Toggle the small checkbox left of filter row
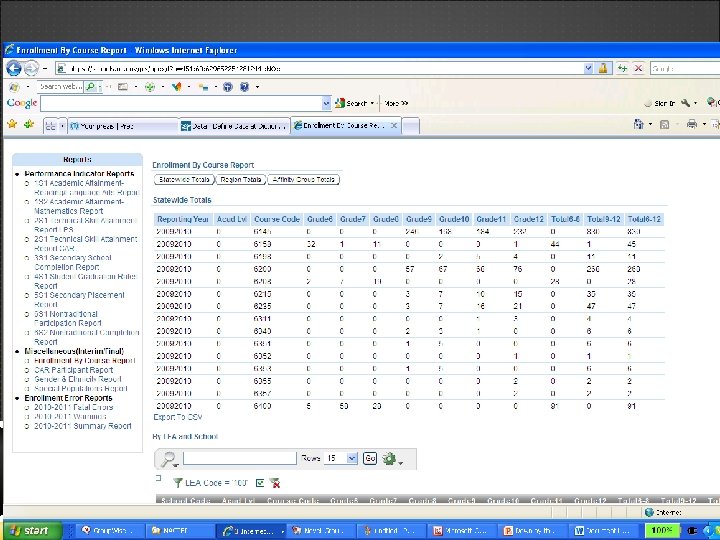Image resolution: width=720 pixels, height=540 pixels. pyautogui.click(x=158, y=478)
